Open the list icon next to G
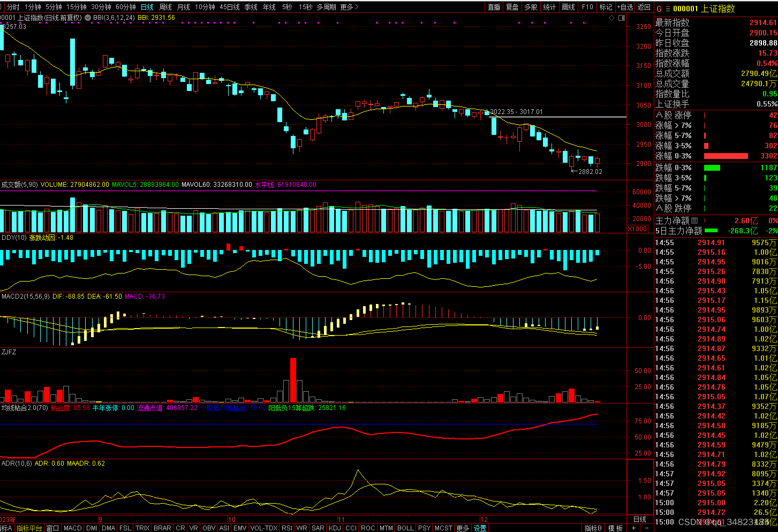The height and width of the screenshot is (532, 778). coord(668,9)
